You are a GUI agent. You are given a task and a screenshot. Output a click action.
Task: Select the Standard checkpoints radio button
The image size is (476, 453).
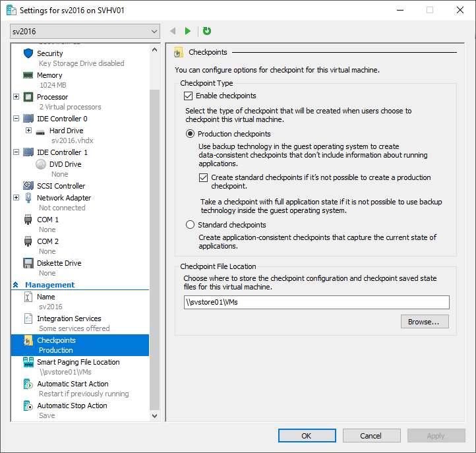(x=190, y=225)
